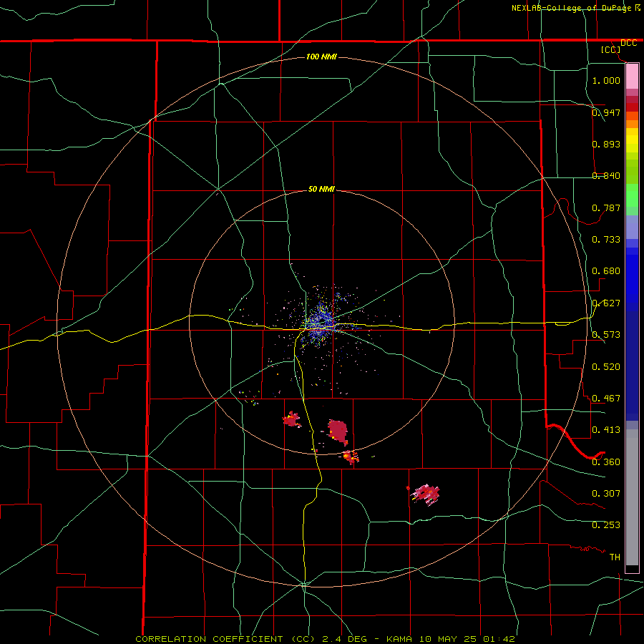Click the NEXLAB-College of DuPage watermark text

click(573, 8)
